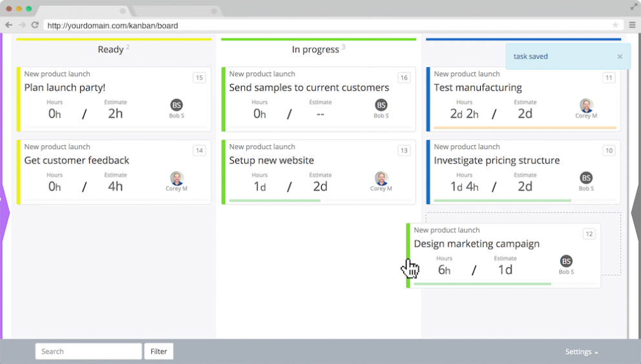Viewport: 641px width, 364px height.
Task: Click task number 13 badge
Action: click(x=404, y=150)
